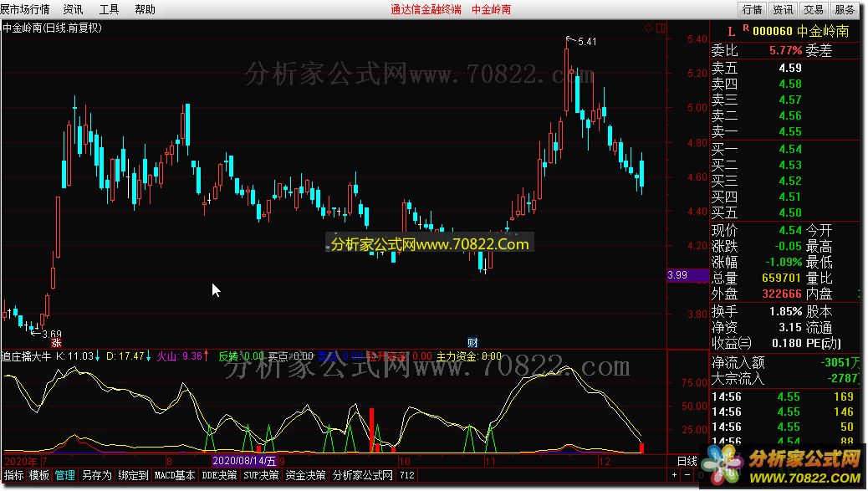Click the 5.41 high price label

(x=587, y=42)
